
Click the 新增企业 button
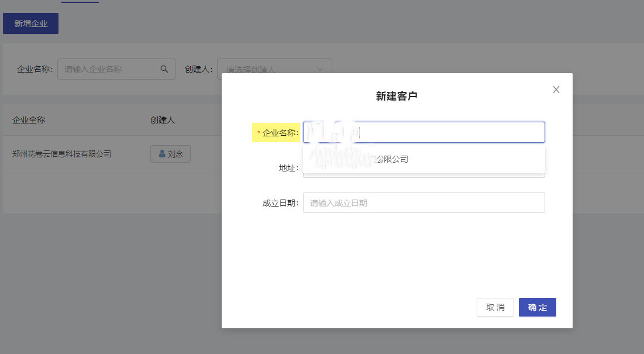pyautogui.click(x=31, y=23)
